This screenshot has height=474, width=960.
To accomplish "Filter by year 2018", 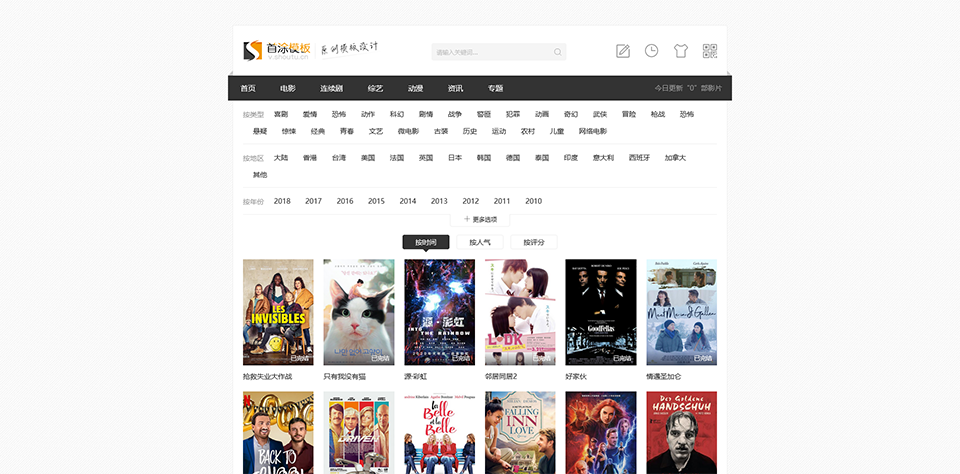I will coord(282,201).
